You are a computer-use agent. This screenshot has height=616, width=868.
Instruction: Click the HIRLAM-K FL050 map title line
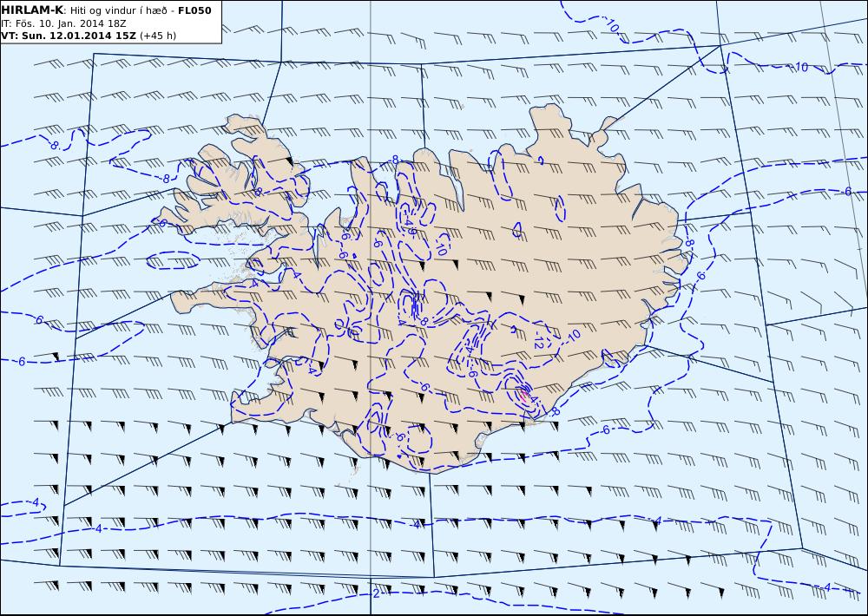[x=106, y=10]
